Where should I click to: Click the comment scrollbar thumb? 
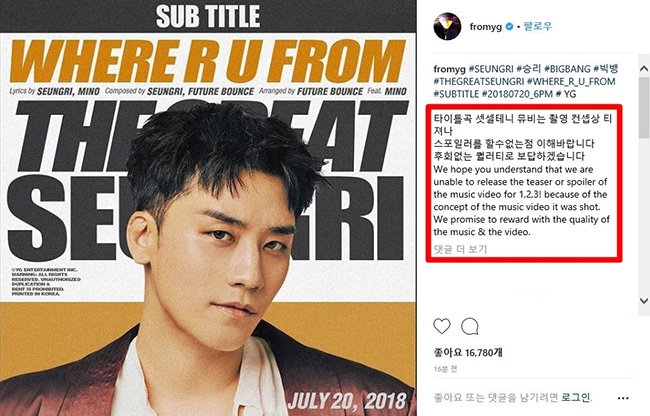[644, 108]
